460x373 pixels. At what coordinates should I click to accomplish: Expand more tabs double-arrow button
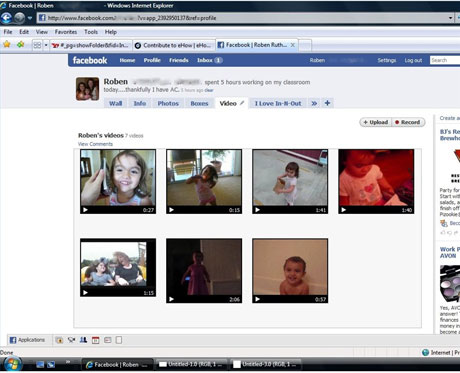pyautogui.click(x=314, y=103)
